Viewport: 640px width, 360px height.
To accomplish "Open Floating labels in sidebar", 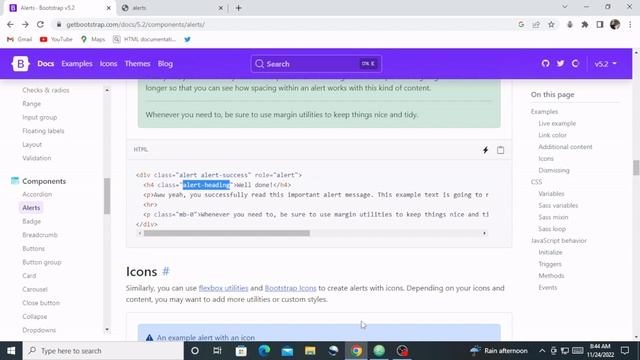I will click(43, 131).
